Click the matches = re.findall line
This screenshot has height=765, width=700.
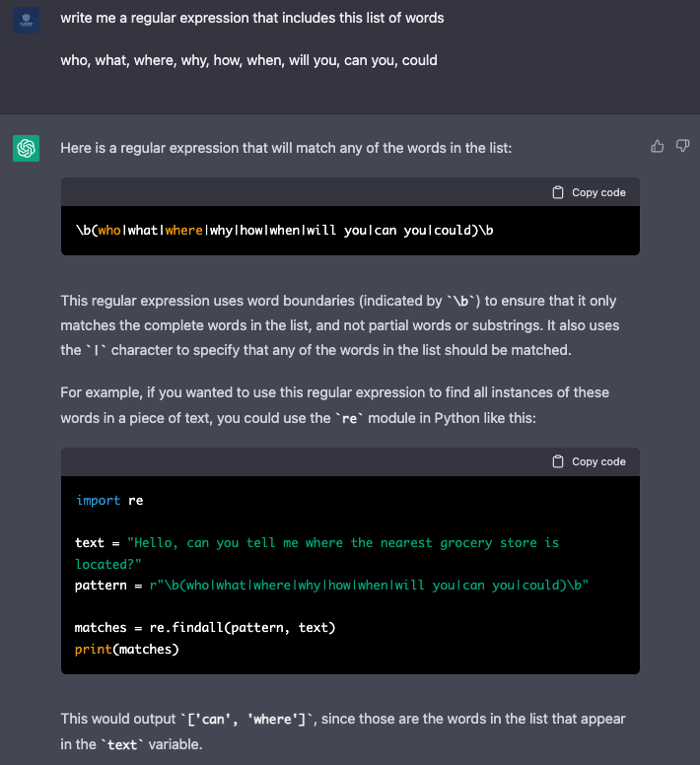[205, 627]
